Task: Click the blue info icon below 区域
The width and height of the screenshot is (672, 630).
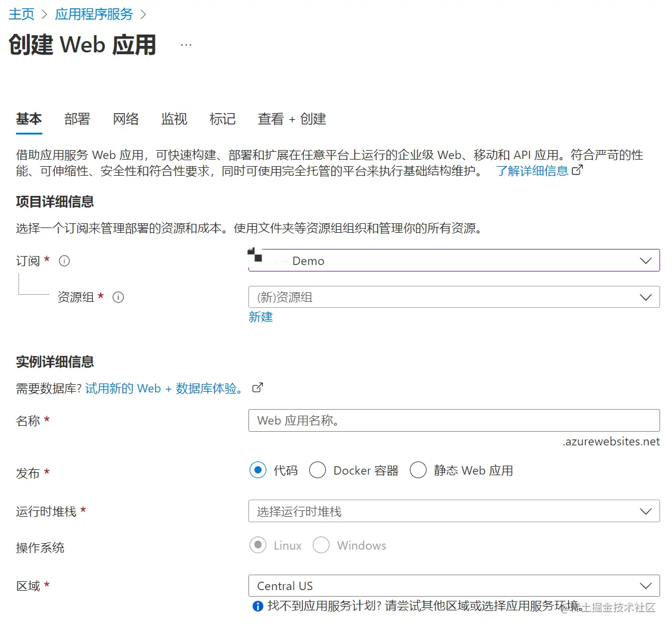Action: (x=258, y=606)
